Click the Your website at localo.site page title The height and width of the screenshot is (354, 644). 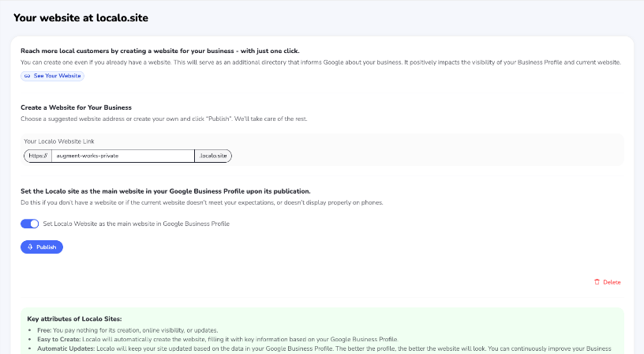tap(80, 17)
